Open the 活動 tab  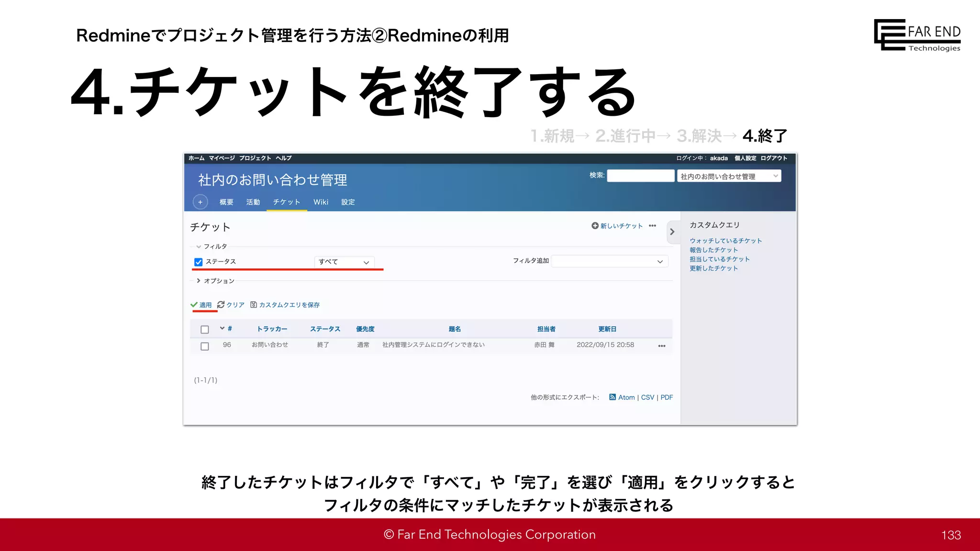click(253, 202)
